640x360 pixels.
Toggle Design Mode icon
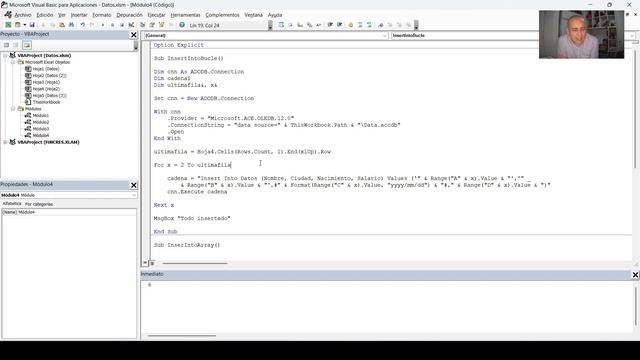(131, 25)
